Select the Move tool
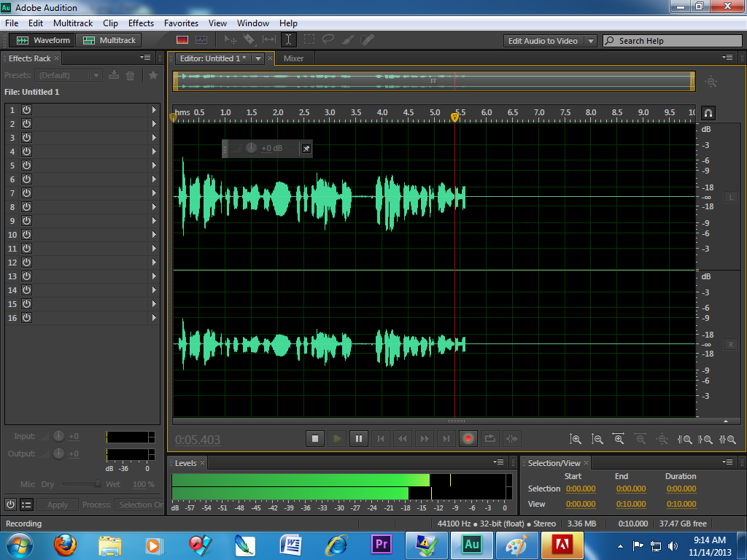This screenshot has height=560, width=747. coord(231,40)
